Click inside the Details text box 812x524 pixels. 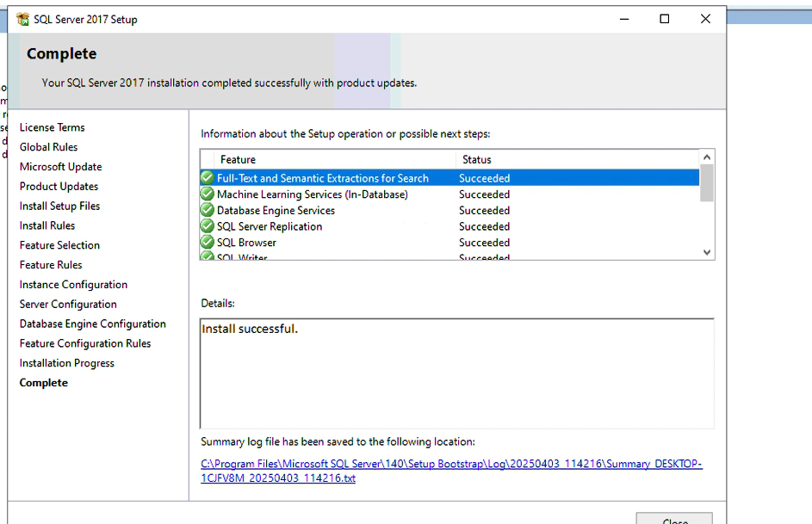point(456,373)
